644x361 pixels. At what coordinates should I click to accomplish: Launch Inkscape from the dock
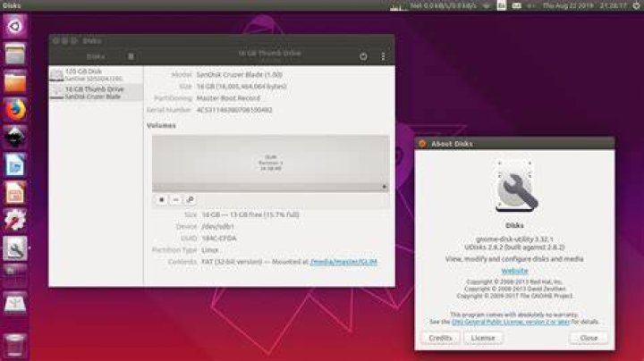tap(15, 137)
